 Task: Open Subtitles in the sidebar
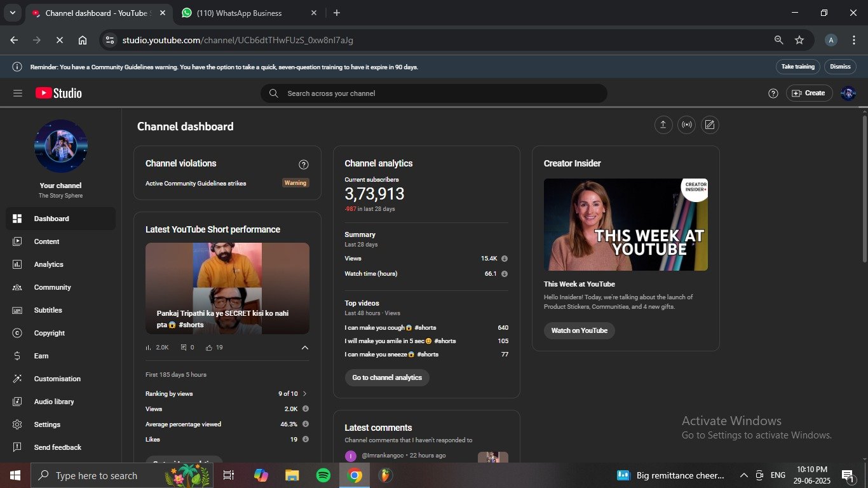pos(61,310)
